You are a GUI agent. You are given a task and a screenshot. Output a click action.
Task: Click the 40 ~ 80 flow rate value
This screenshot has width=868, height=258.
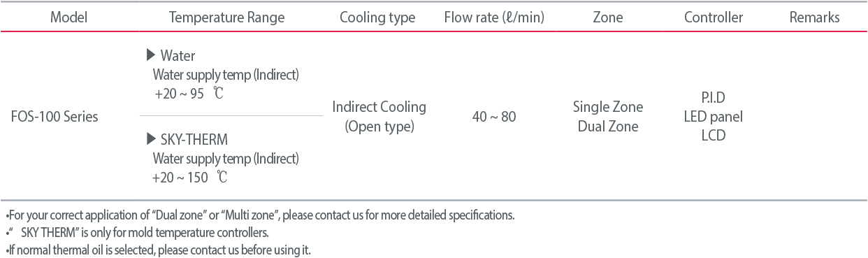(x=494, y=117)
